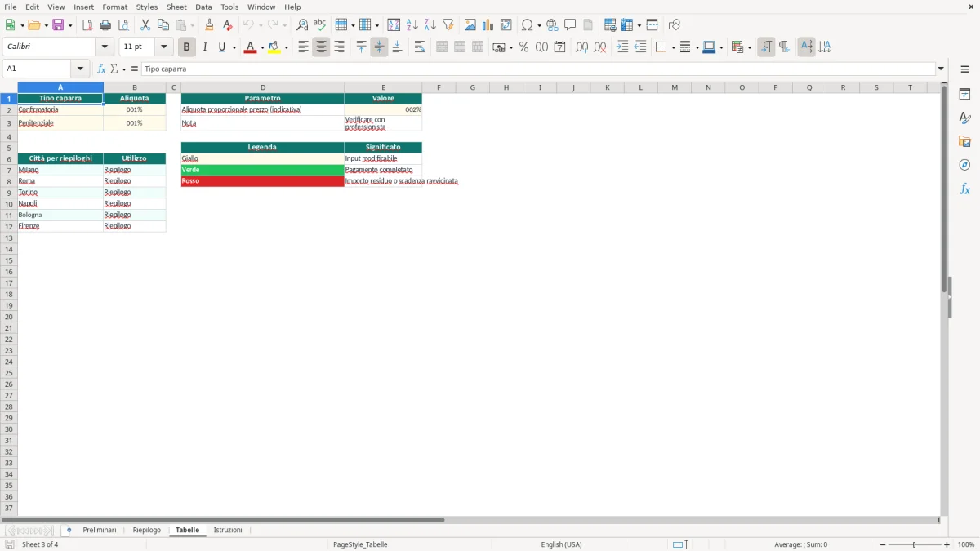The height and width of the screenshot is (551, 980).
Task: Click the Zoom in plus button
Action: click(947, 544)
